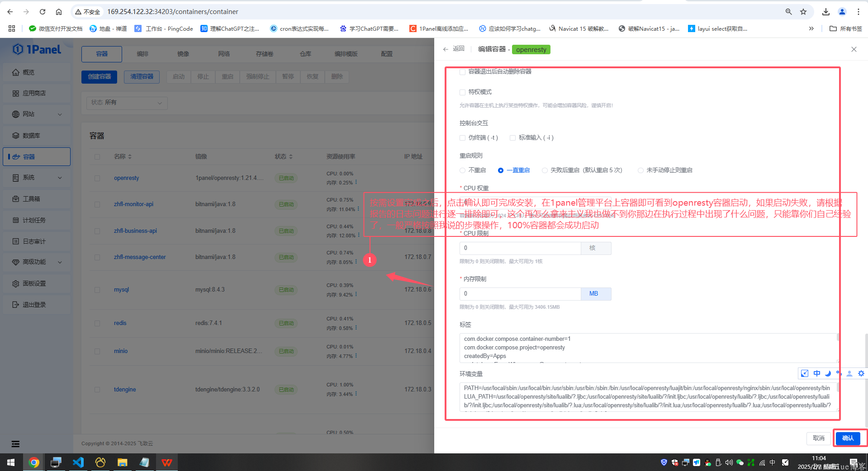Image resolution: width=868 pixels, height=471 pixels.
Task: Open 概览 overview in sidebar
Action: point(37,72)
